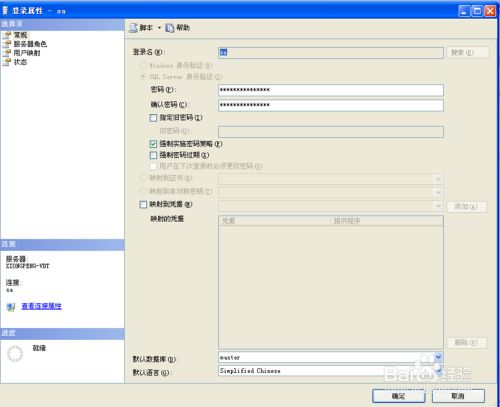This screenshot has width=500, height=407.
Task: Open the 用户映射 page
Action: (27, 53)
